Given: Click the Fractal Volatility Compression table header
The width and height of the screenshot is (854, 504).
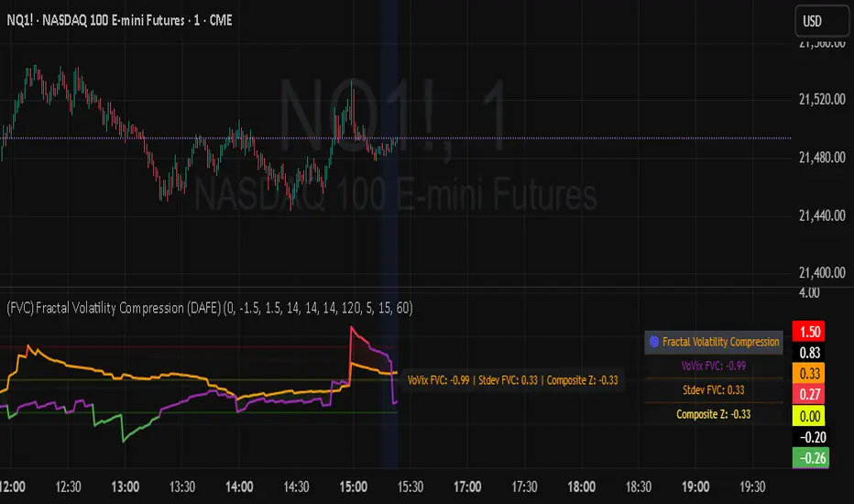Looking at the screenshot, I should click(x=714, y=342).
